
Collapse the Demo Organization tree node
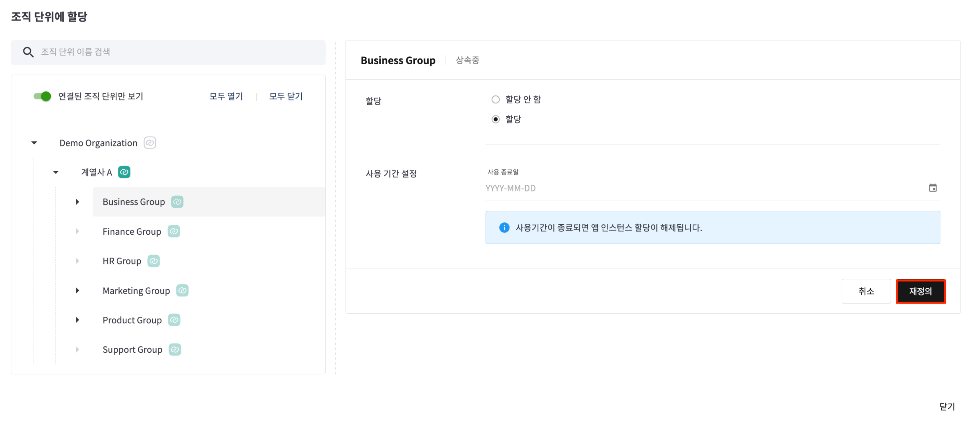click(34, 143)
